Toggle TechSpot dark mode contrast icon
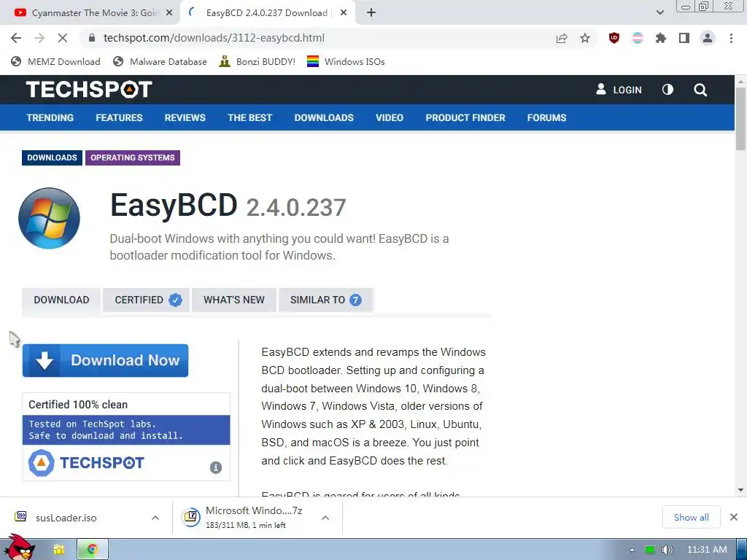 click(x=668, y=90)
